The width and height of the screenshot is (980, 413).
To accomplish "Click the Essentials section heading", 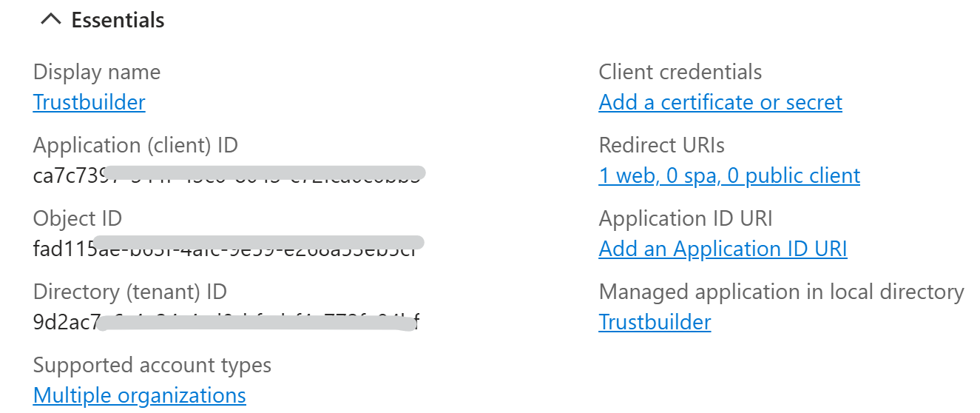I will tap(118, 20).
